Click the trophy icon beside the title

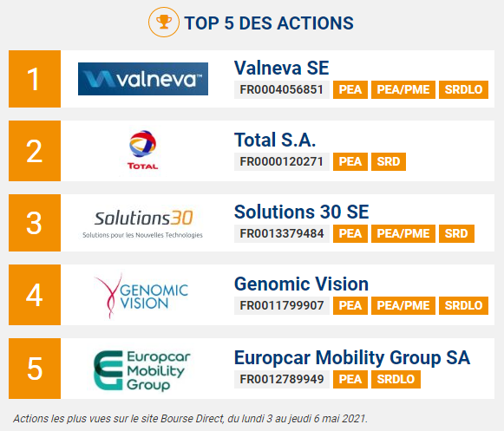click(164, 23)
